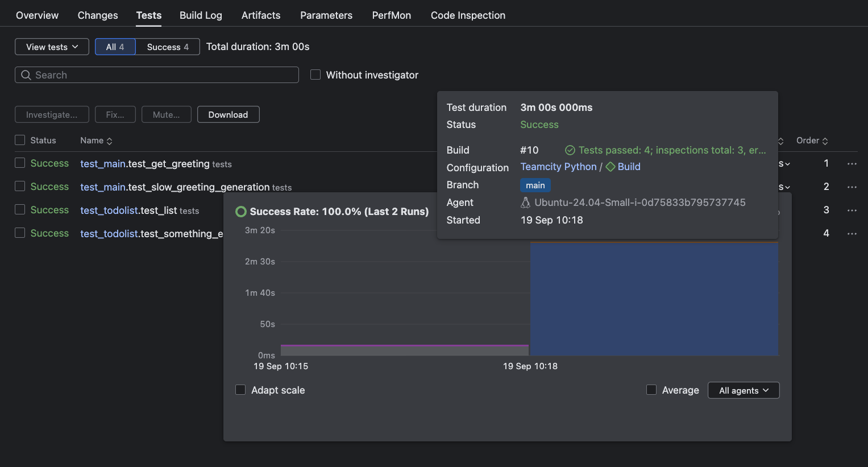Click the Order column sort arrows
Image resolution: width=868 pixels, height=467 pixels.
tap(825, 141)
